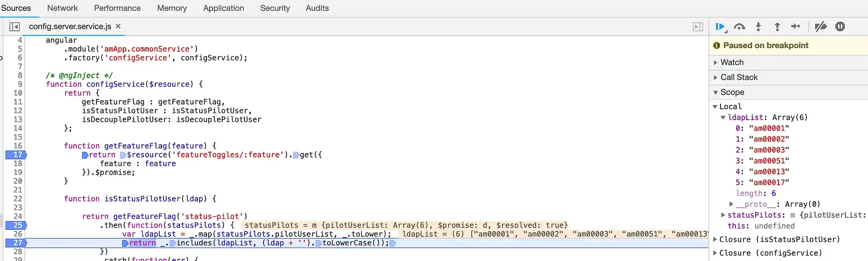This screenshot has height=261, width=868.
Task: Switch to the Network tab
Action: pyautogui.click(x=62, y=8)
